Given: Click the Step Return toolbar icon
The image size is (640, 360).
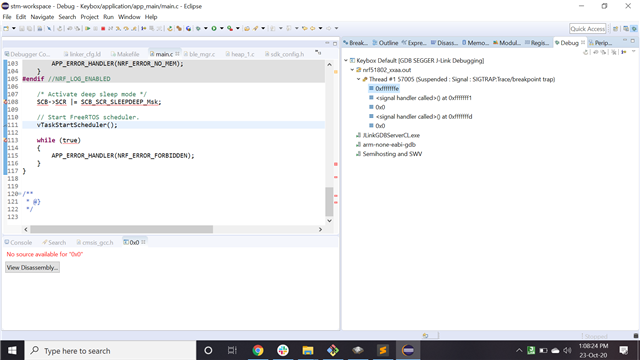Looking at the screenshot, I should (133, 29).
